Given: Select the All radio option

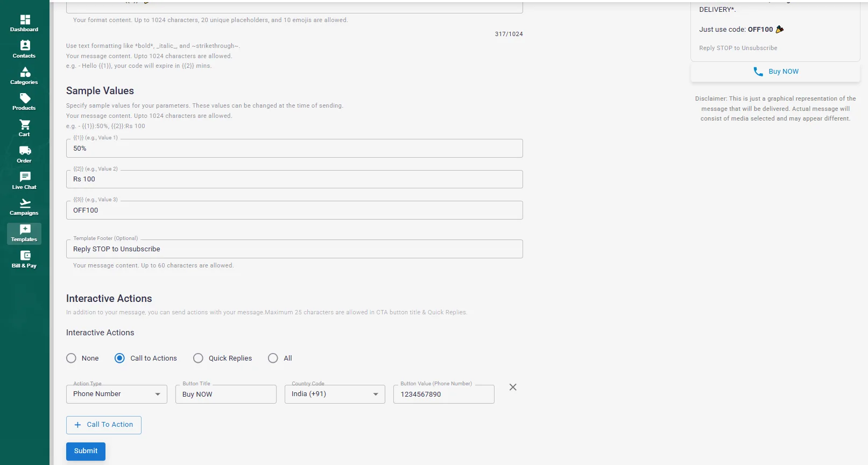Looking at the screenshot, I should click(x=273, y=358).
